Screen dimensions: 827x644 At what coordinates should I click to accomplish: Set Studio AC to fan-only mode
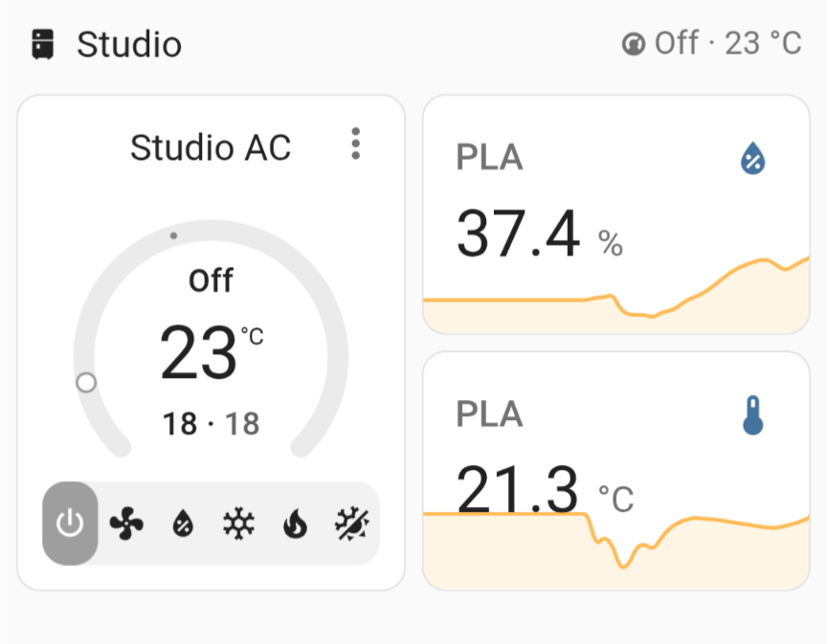(126, 523)
